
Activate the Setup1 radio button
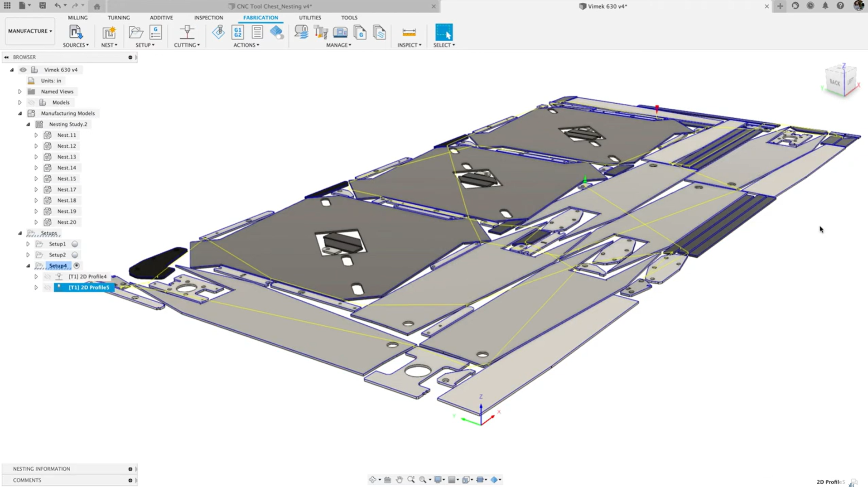pyautogui.click(x=75, y=244)
